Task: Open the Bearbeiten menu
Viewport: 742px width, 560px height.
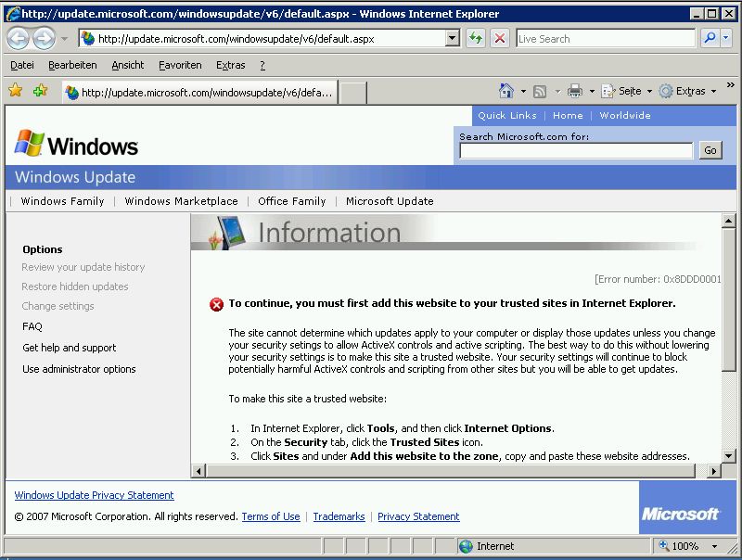Action: pyautogui.click(x=72, y=65)
